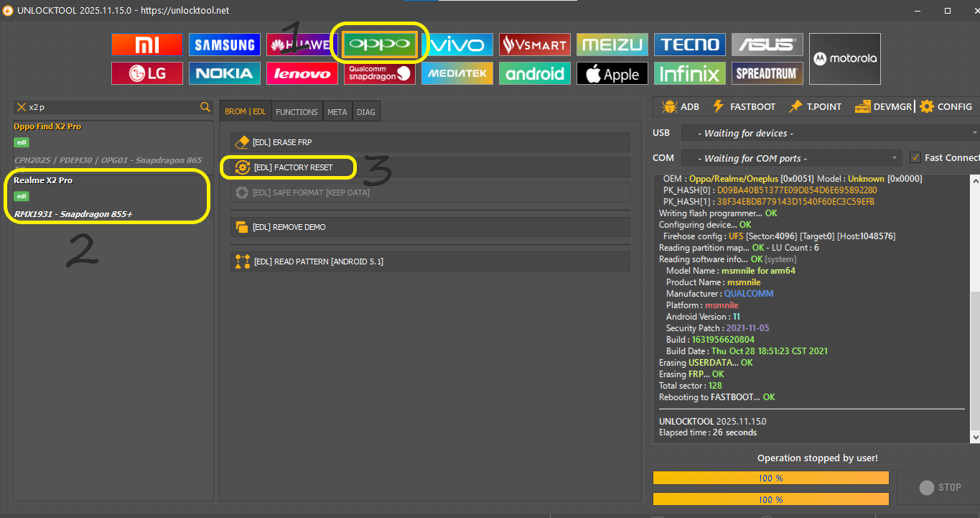This screenshot has height=518, width=980.
Task: Click 'RMX1931 - Snapdragon 855+' model text
Action: [x=73, y=214]
